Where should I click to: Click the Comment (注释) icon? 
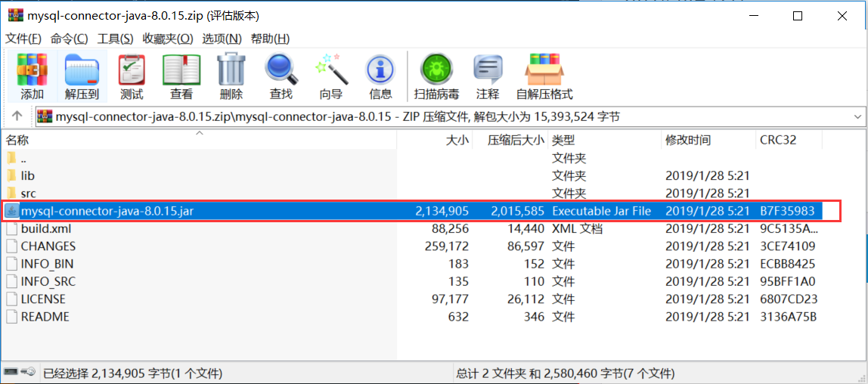pyautogui.click(x=487, y=69)
